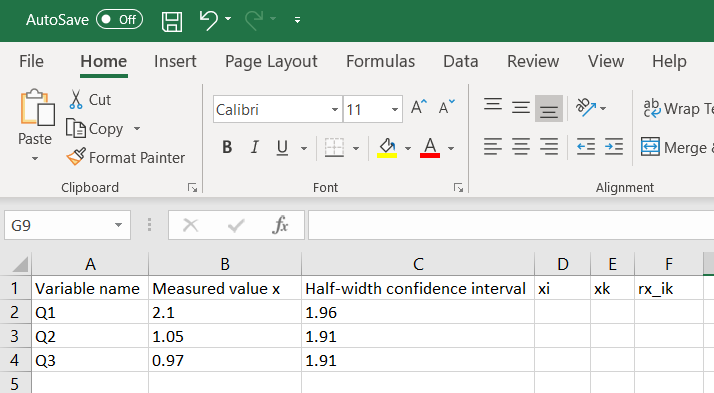714x393 pixels.
Task: Center text horizontally in cell
Action: (x=520, y=147)
